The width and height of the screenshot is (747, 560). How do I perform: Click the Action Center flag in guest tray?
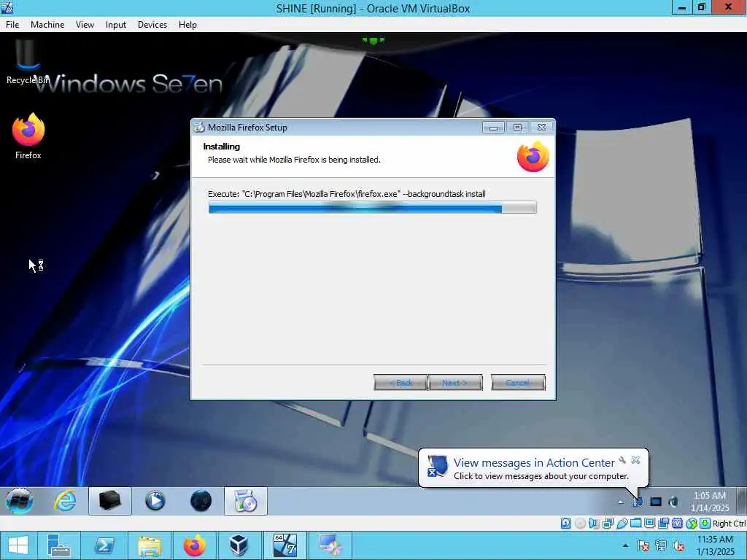(638, 502)
